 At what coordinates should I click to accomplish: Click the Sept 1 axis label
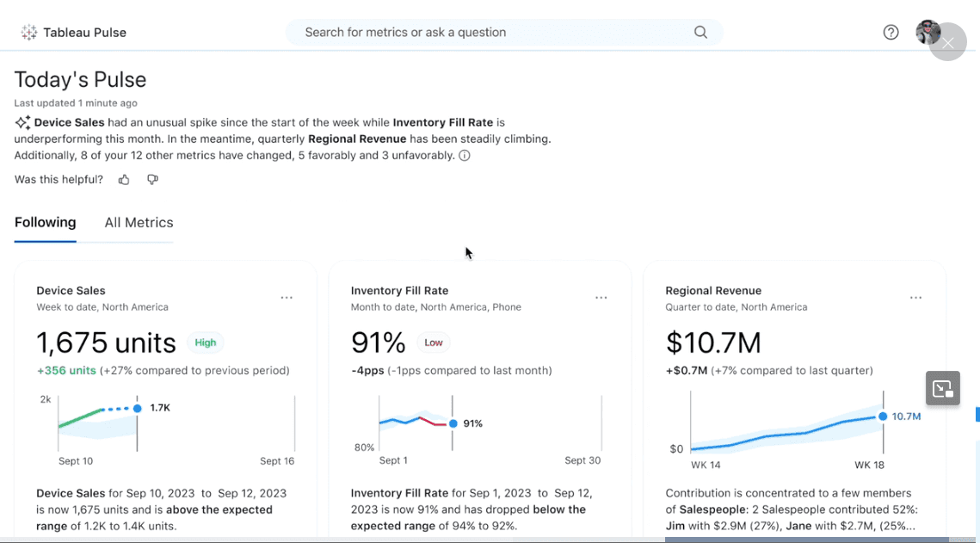click(393, 460)
